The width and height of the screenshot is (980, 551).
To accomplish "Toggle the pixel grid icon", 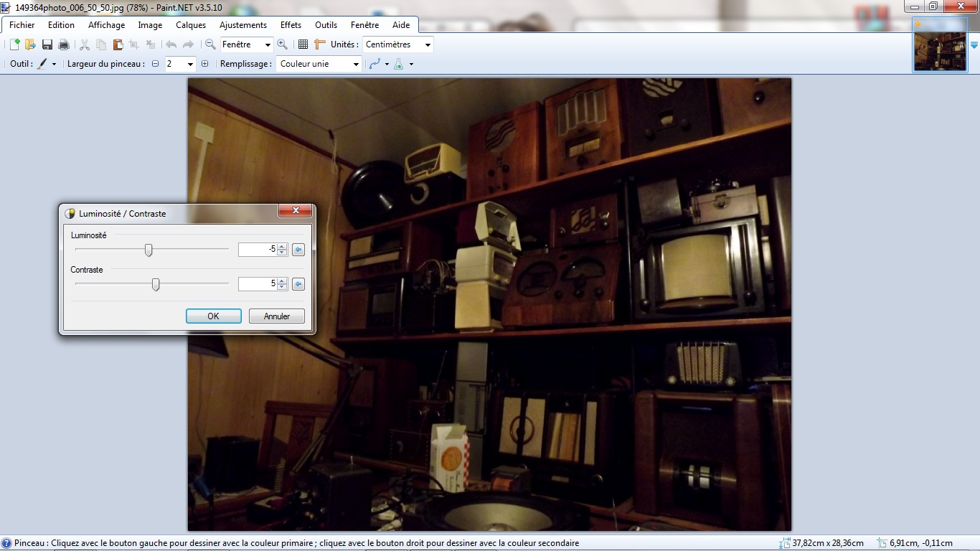I will pyautogui.click(x=303, y=44).
